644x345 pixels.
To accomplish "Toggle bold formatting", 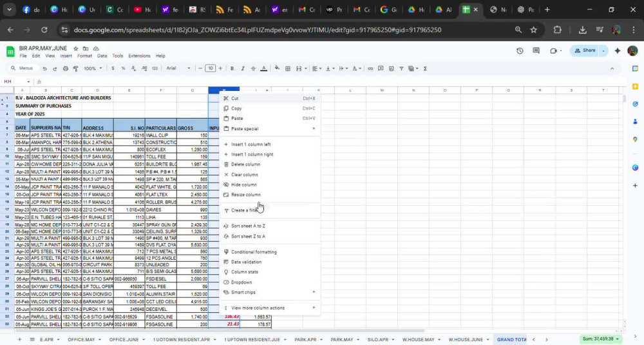I will click(x=232, y=68).
